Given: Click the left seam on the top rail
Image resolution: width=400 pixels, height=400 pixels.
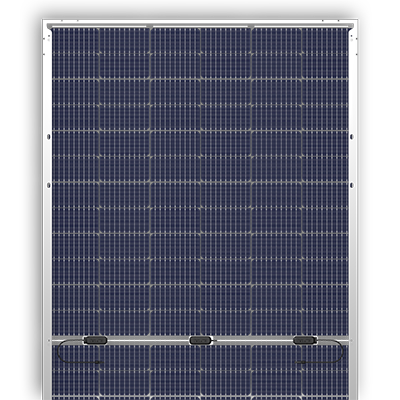Looking at the screenshot, I should pyautogui.click(x=149, y=26).
